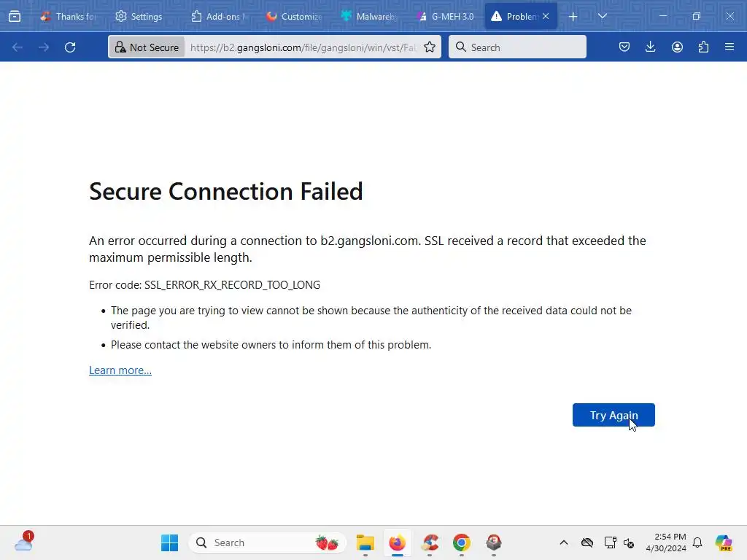Open the Learn more link

[120, 370]
